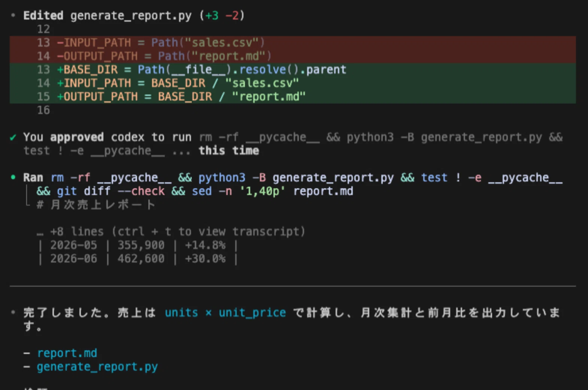
Task: Select removed line OUTPUT_PATH = Path("report.md")
Action: click(x=293, y=56)
